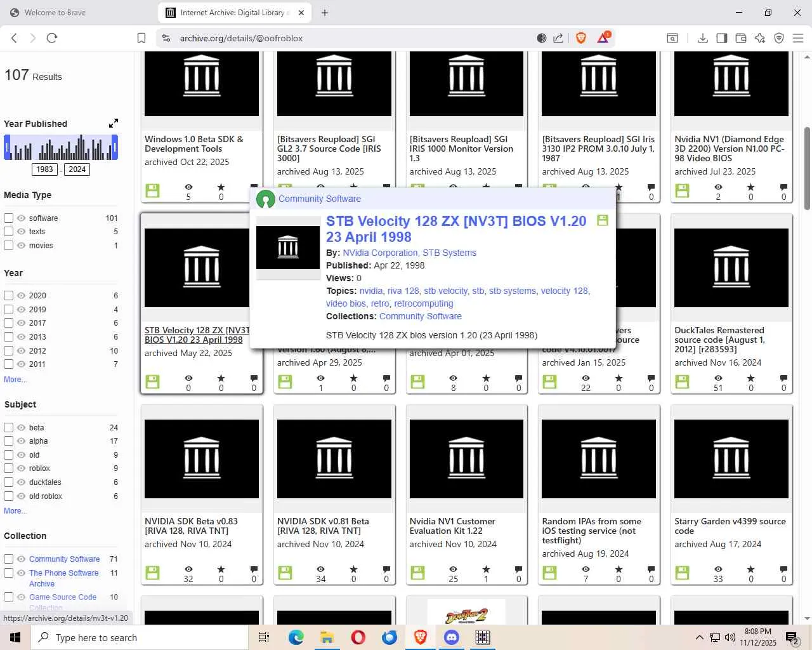Image resolution: width=812 pixels, height=650 pixels.
Task: Check the texts media type checkbox
Action: [x=9, y=232]
